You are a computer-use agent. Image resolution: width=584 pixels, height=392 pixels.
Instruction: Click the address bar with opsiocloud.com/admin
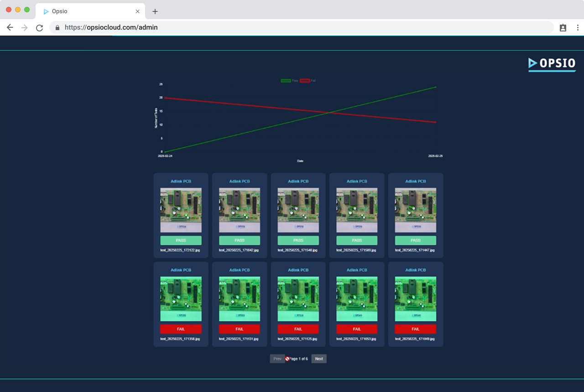tap(301, 27)
